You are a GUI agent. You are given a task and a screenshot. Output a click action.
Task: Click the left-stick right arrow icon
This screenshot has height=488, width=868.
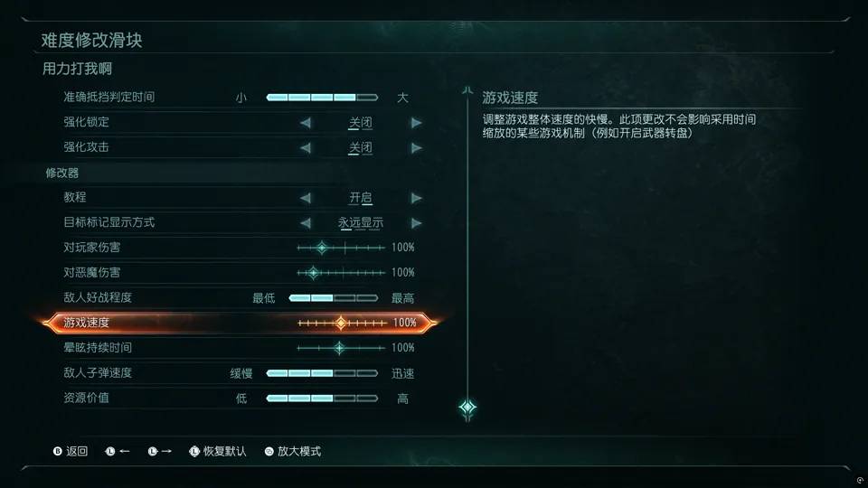pos(153,452)
